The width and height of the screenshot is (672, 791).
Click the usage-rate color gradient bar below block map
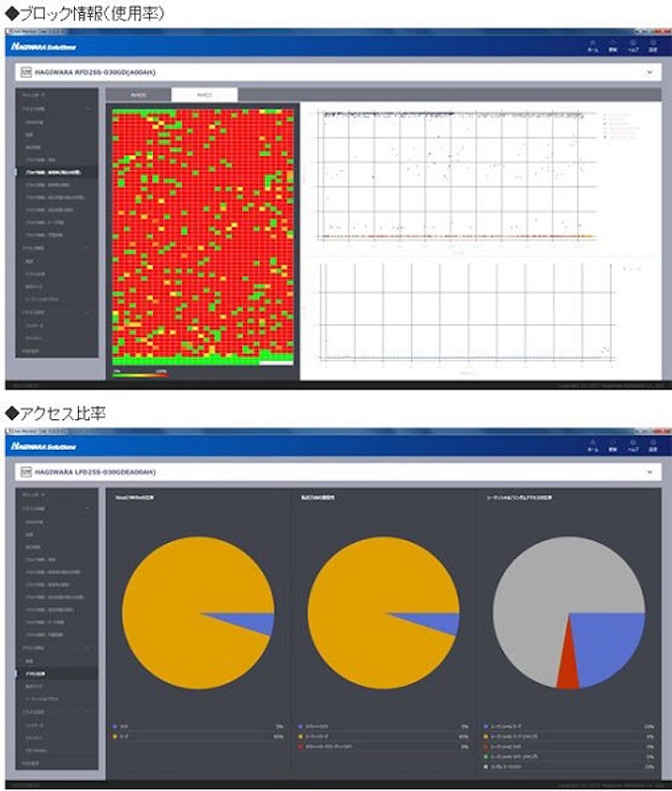click(x=140, y=374)
